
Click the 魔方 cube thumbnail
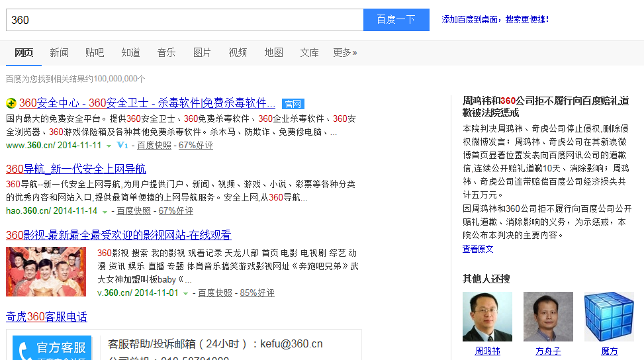(609, 316)
